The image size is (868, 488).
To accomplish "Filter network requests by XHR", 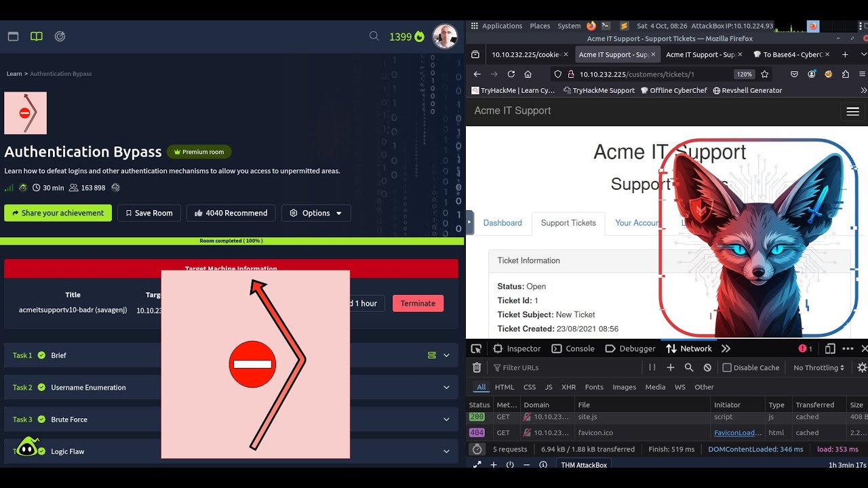I will tap(568, 387).
